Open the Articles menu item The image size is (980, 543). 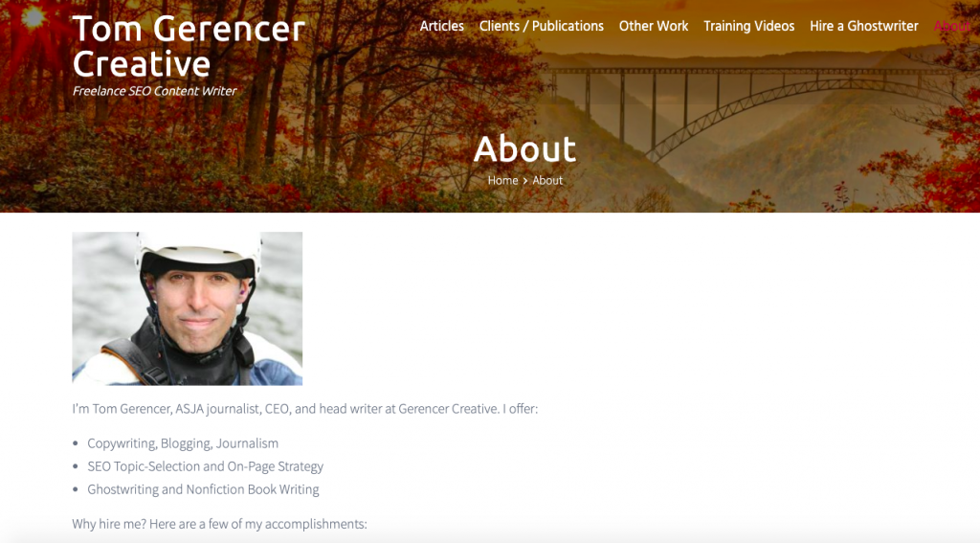pyautogui.click(x=442, y=26)
